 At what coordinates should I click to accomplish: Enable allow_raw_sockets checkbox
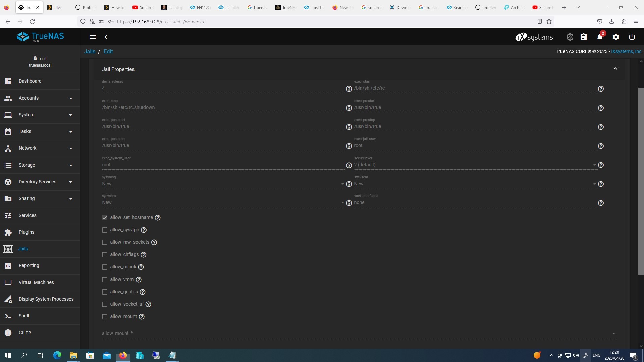(105, 242)
